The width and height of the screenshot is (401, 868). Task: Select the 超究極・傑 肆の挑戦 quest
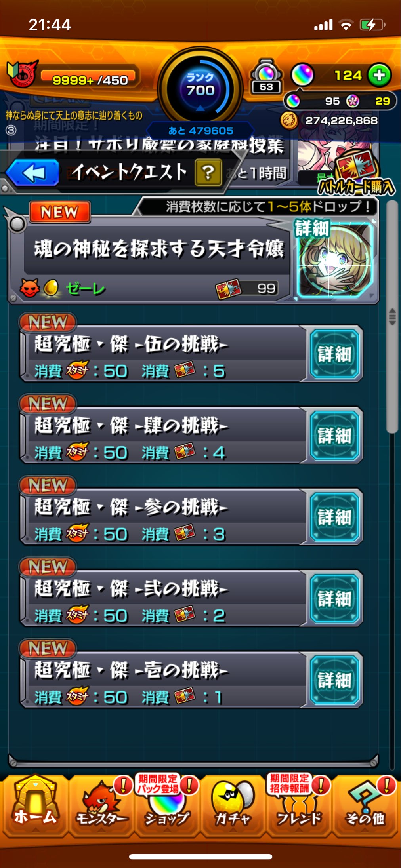(163, 435)
